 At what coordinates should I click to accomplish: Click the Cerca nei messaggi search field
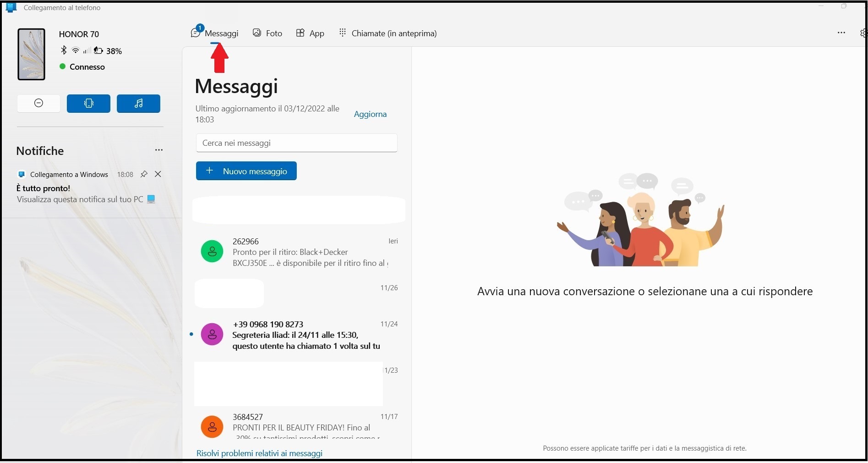[296, 143]
